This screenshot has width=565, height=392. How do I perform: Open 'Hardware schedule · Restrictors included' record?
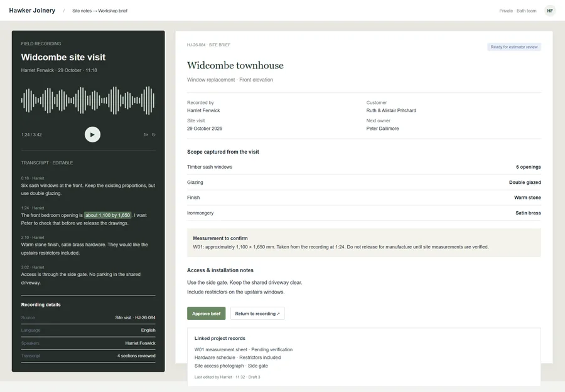(x=237, y=358)
